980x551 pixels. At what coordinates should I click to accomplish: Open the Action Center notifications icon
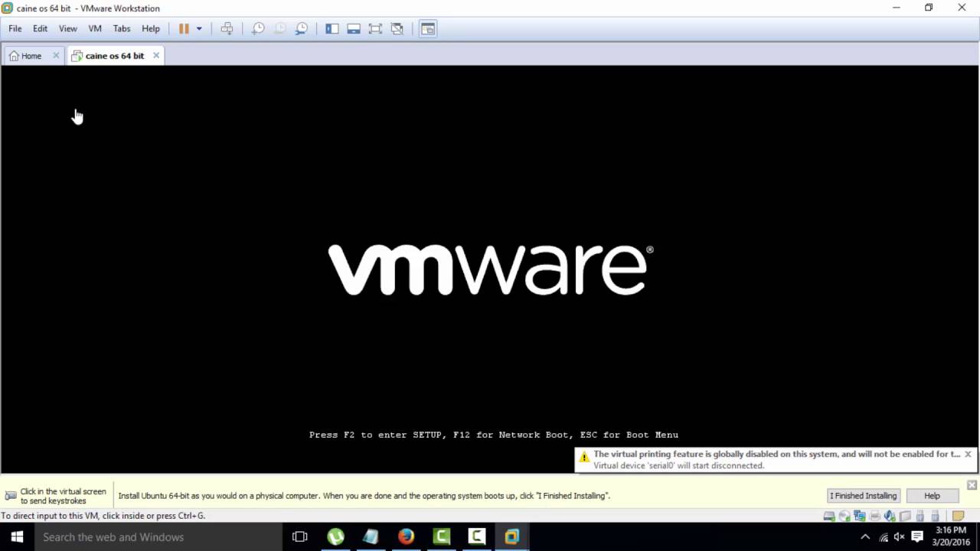pyautogui.click(x=917, y=537)
